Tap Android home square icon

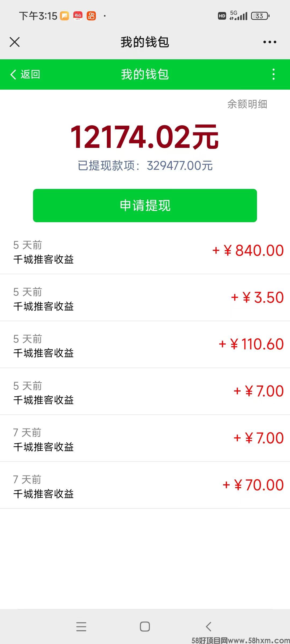pos(145,627)
